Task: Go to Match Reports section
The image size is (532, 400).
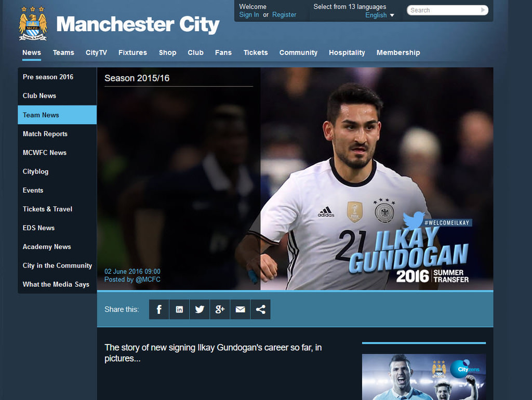Action: [45, 134]
